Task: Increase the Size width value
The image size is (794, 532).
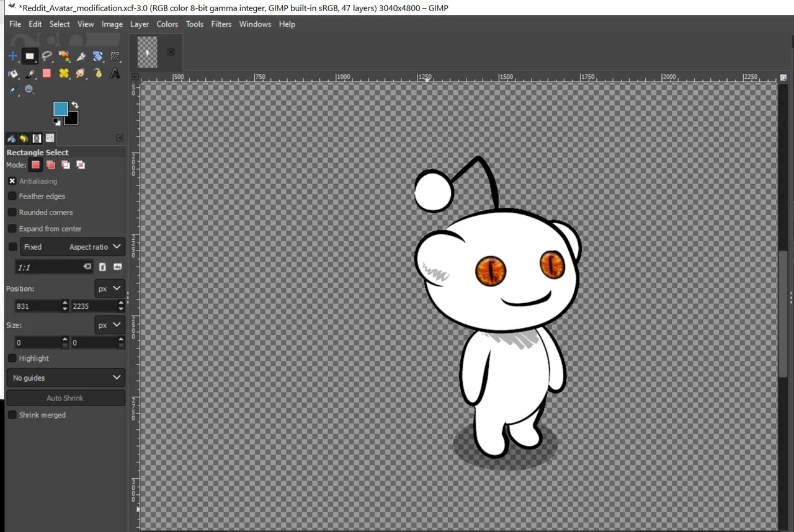Action: (x=65, y=340)
